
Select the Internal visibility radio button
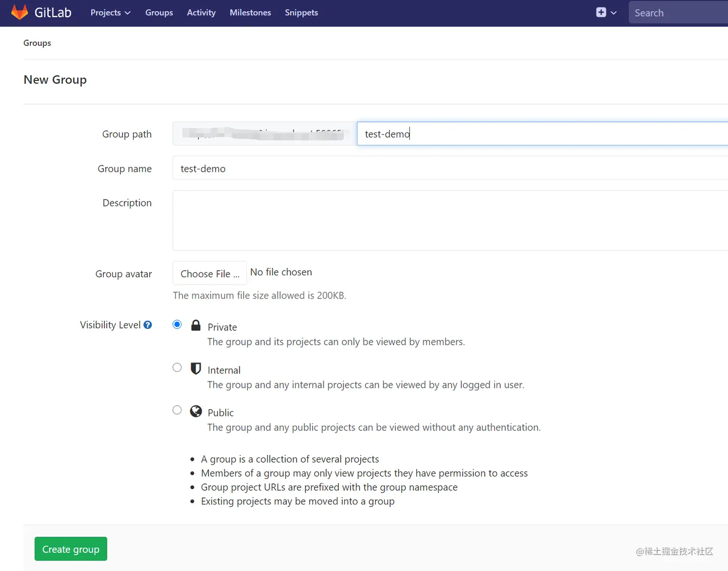[x=177, y=367]
